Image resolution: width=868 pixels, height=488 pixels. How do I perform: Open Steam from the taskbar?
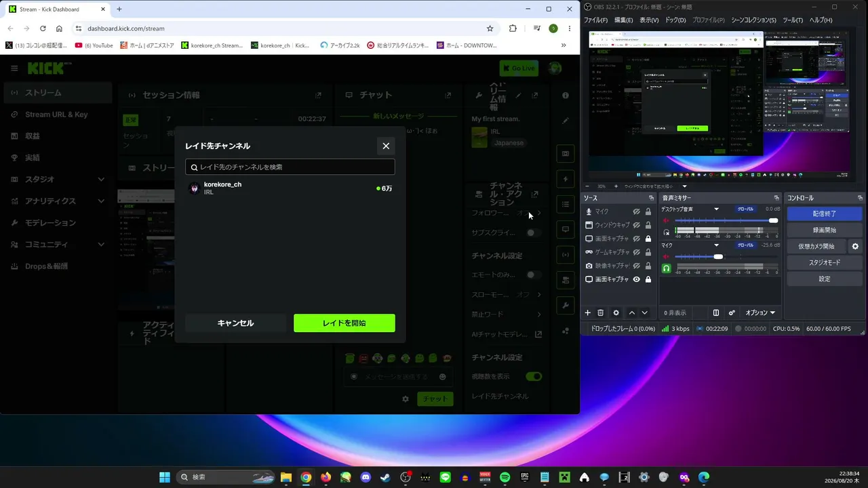[385, 477]
